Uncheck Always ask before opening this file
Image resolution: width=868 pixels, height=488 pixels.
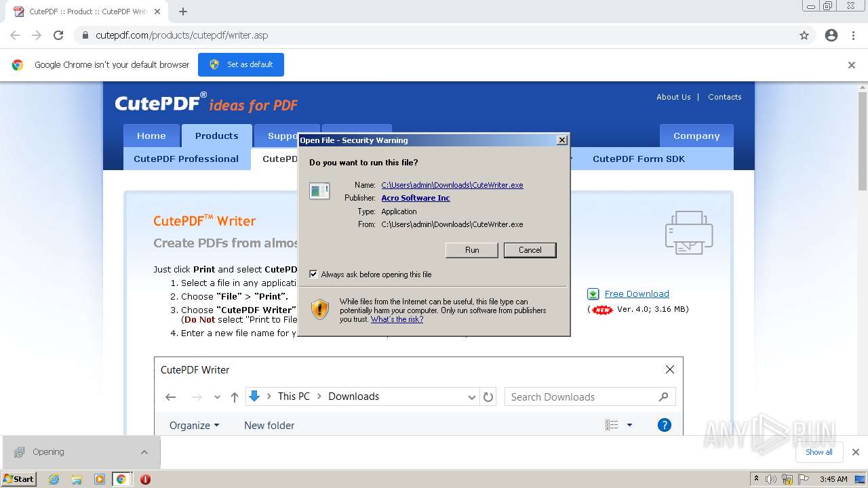[x=313, y=274]
